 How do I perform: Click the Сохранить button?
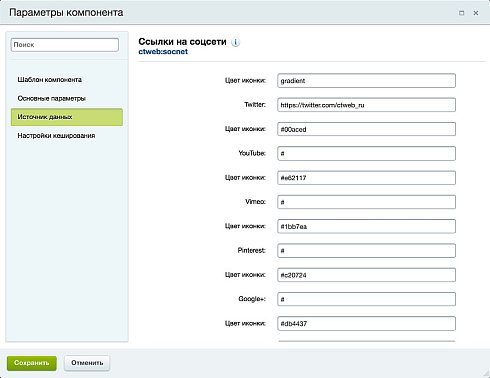click(32, 363)
